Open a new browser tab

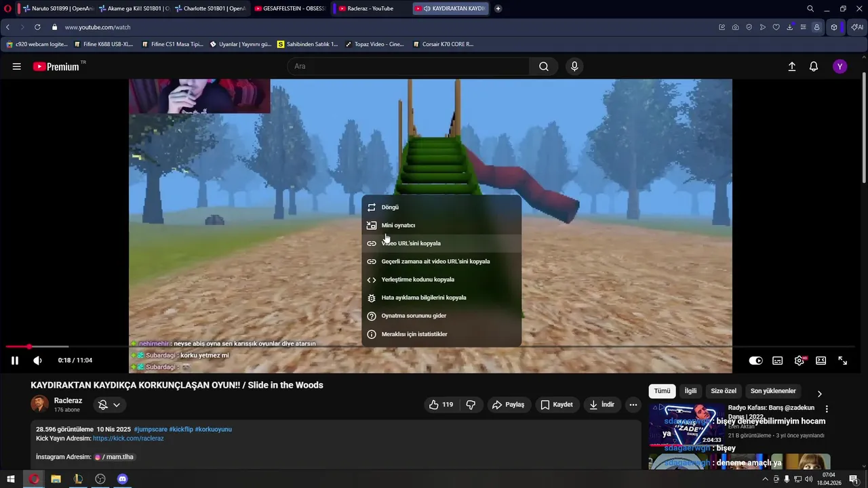498,9
